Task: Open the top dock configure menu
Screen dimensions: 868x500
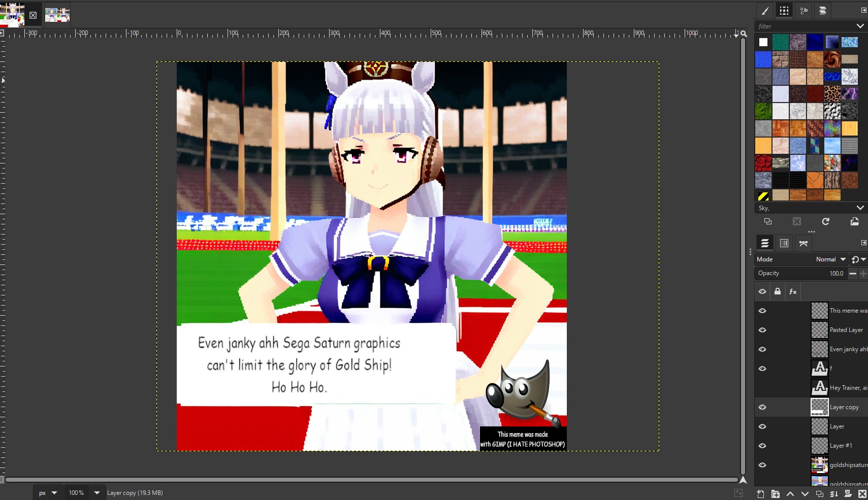Action: click(863, 10)
